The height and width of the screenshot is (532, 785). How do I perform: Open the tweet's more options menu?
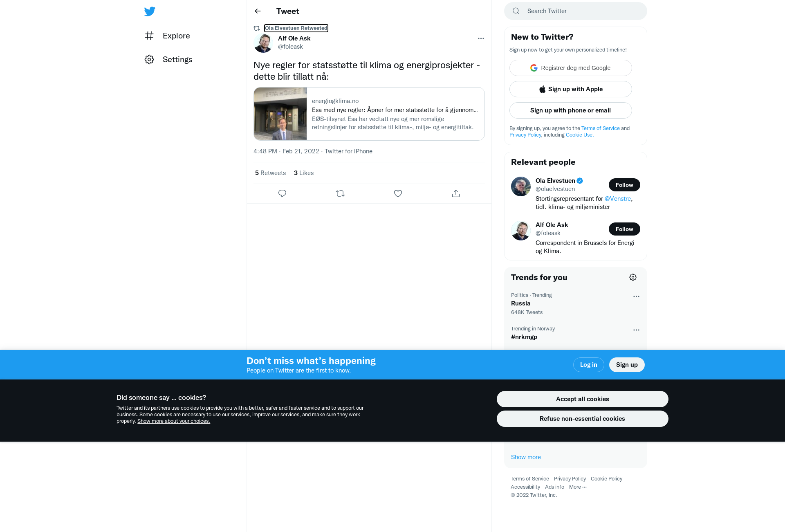point(481,38)
